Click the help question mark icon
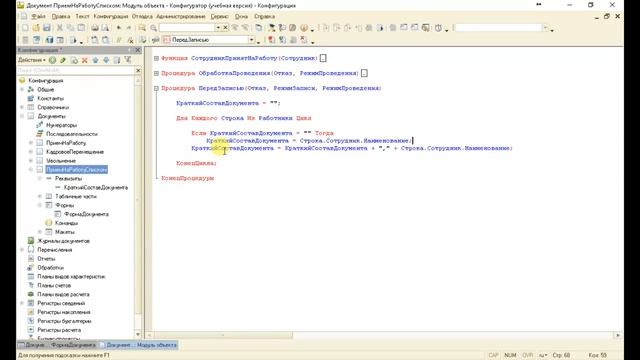The width and height of the screenshot is (640, 360). click(x=304, y=28)
